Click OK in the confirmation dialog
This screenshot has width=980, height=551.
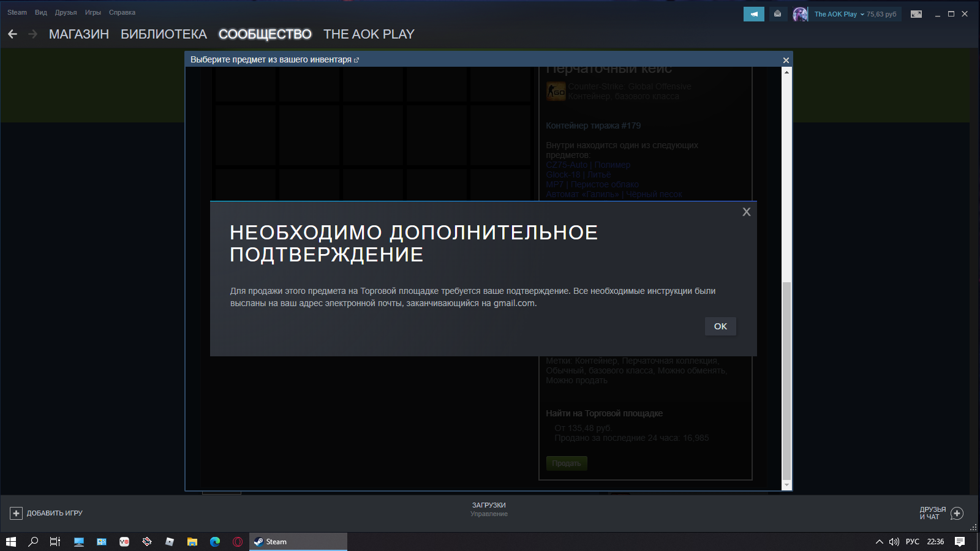720,326
